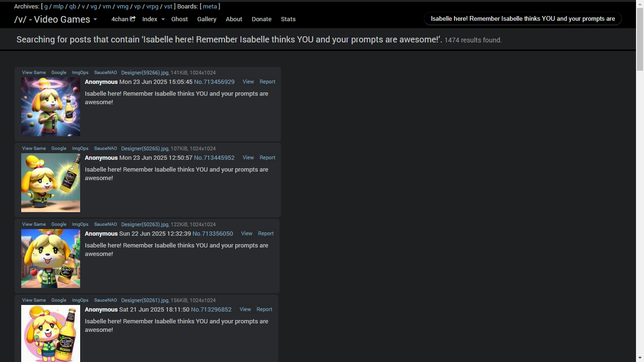Open post number No.713456929
644x362 pixels.
point(214,82)
